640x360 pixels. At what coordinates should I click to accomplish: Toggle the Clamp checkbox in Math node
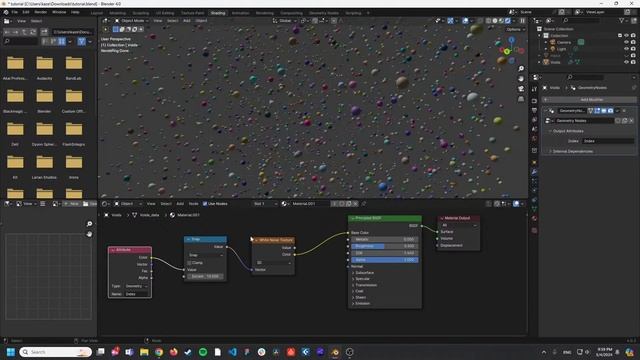pos(189,263)
